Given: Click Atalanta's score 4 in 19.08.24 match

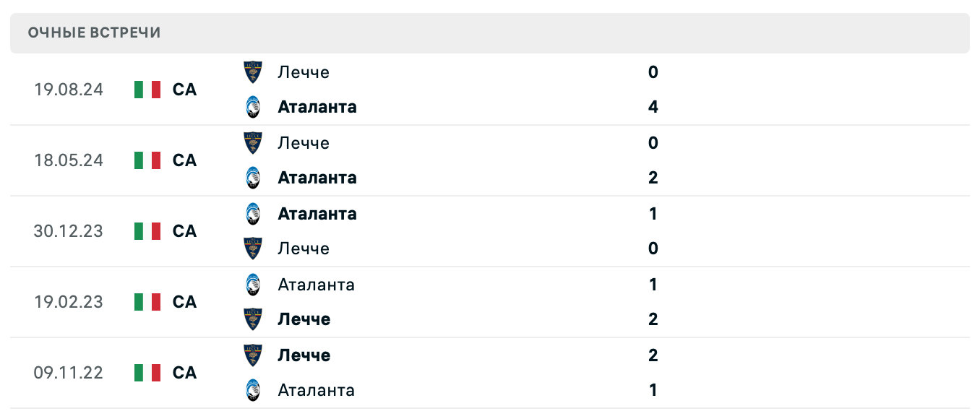Looking at the screenshot, I should point(653,107).
